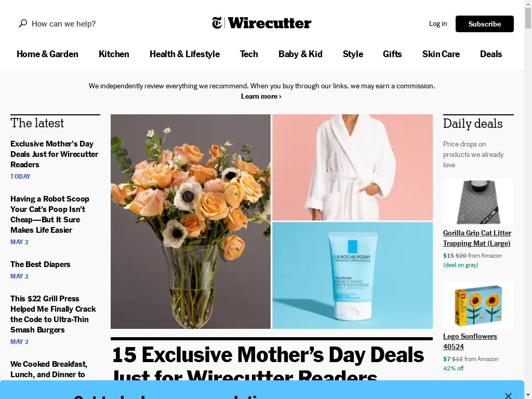
Task: Open the Kitchen navigation item
Action: (114, 54)
